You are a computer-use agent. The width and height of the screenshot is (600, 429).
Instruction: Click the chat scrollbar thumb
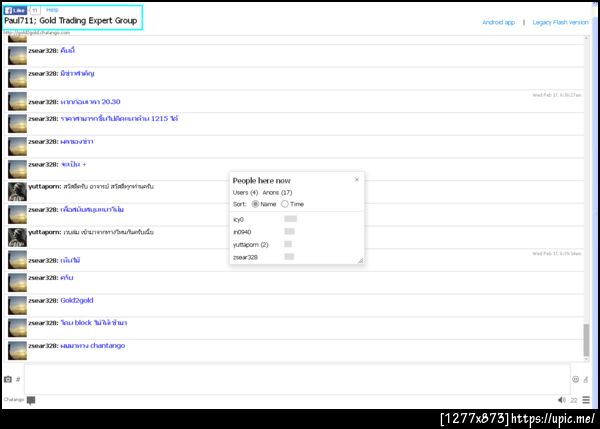(586, 340)
